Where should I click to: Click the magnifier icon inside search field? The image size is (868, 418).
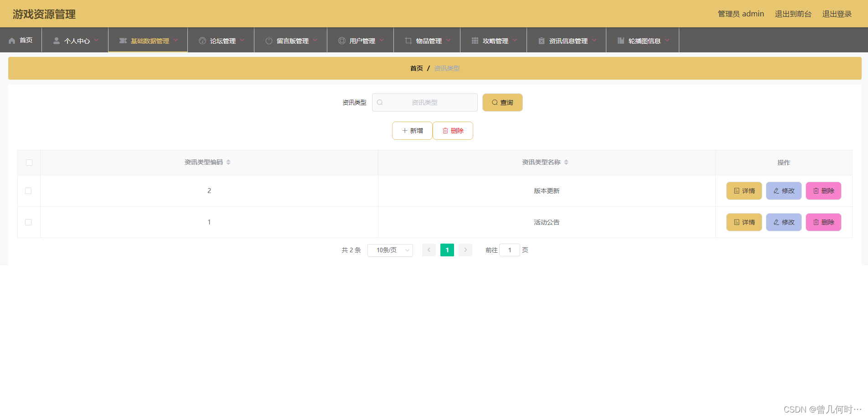pos(380,102)
